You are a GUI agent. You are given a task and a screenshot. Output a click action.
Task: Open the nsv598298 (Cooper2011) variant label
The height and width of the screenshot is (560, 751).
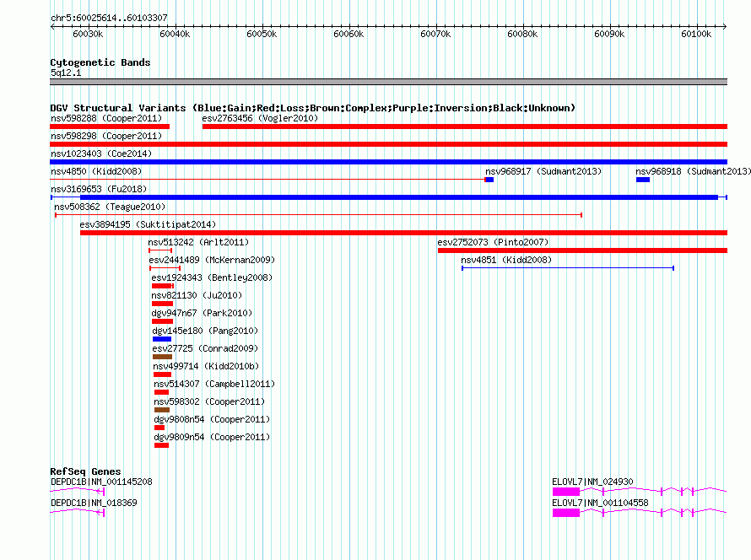coord(106,136)
